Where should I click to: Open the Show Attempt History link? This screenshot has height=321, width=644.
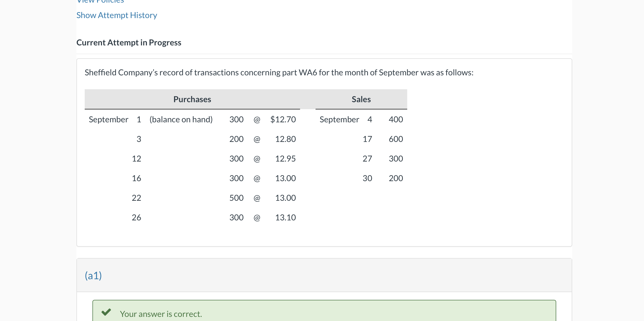117,15
